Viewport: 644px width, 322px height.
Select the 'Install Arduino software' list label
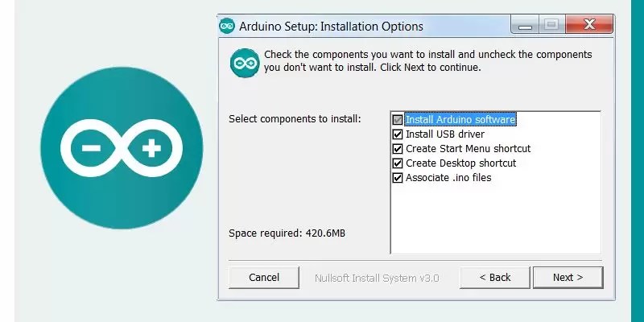tap(460, 119)
